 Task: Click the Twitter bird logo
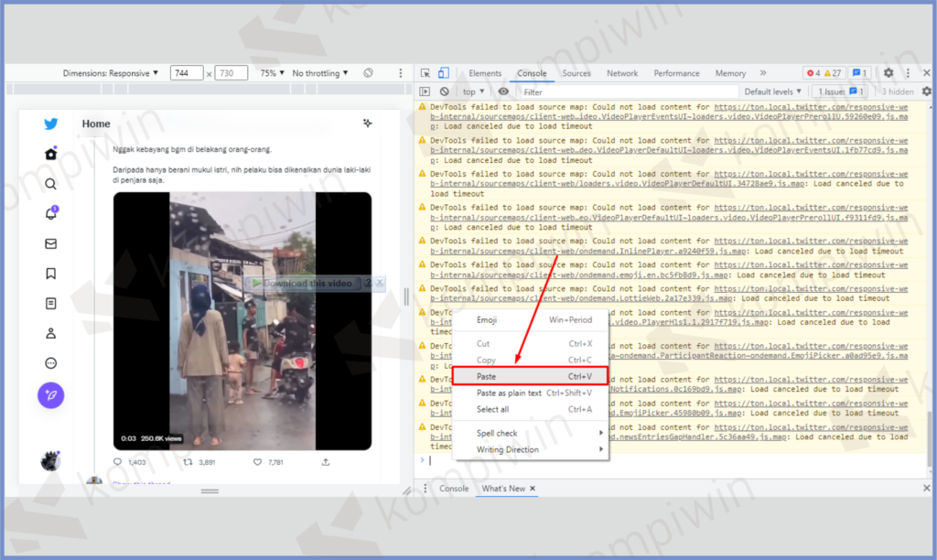click(51, 124)
